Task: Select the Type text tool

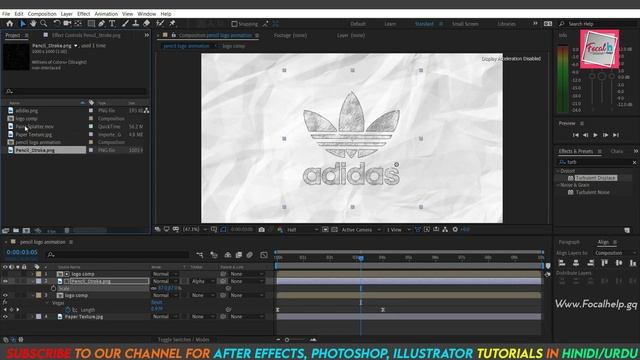Action: [112, 24]
